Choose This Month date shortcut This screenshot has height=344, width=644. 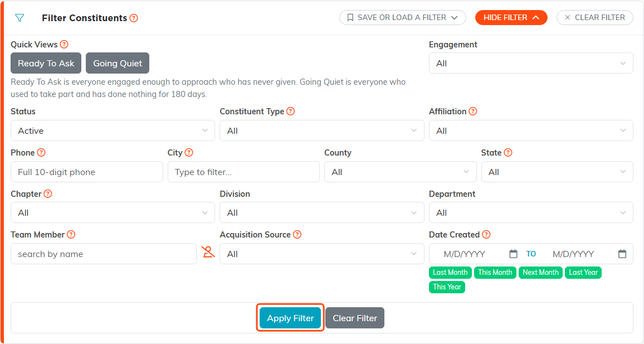coord(495,273)
